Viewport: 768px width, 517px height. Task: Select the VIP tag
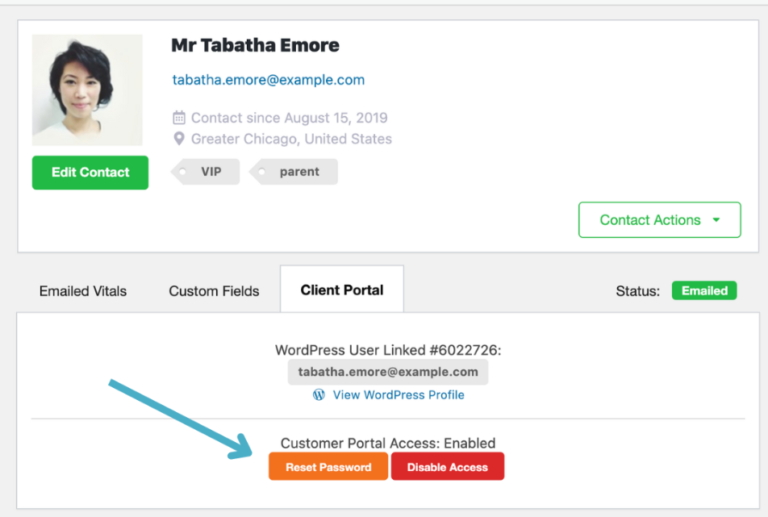[x=208, y=172]
